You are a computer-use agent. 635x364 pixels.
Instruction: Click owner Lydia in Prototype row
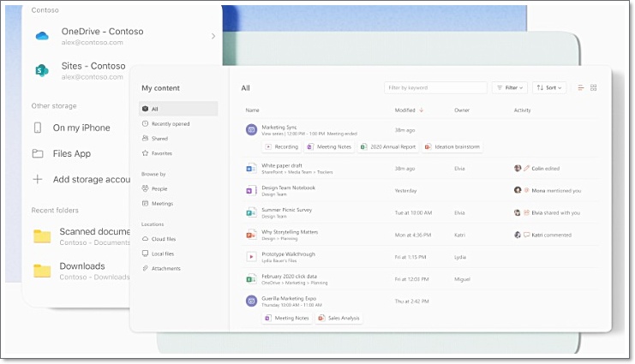click(460, 257)
